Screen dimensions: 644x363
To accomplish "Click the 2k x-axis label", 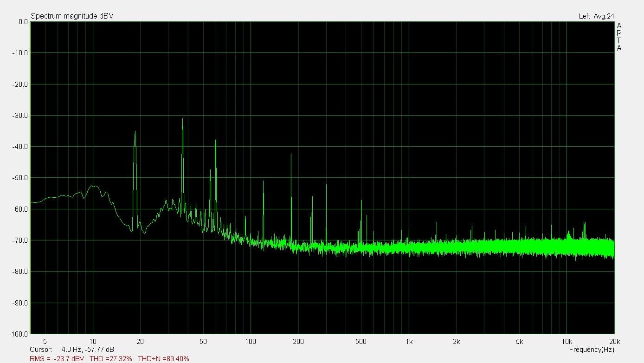I will [456, 342].
